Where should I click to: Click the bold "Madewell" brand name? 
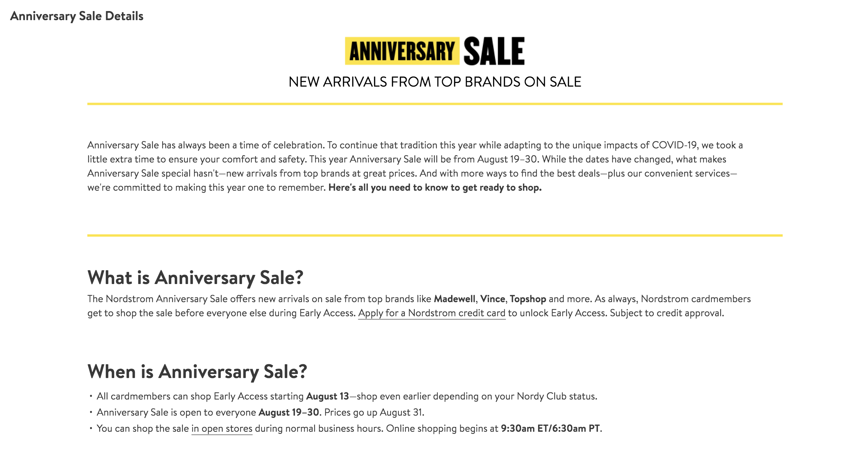pos(454,299)
